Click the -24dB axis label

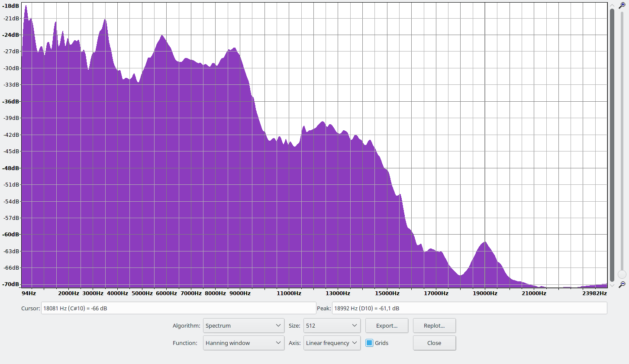(11, 35)
